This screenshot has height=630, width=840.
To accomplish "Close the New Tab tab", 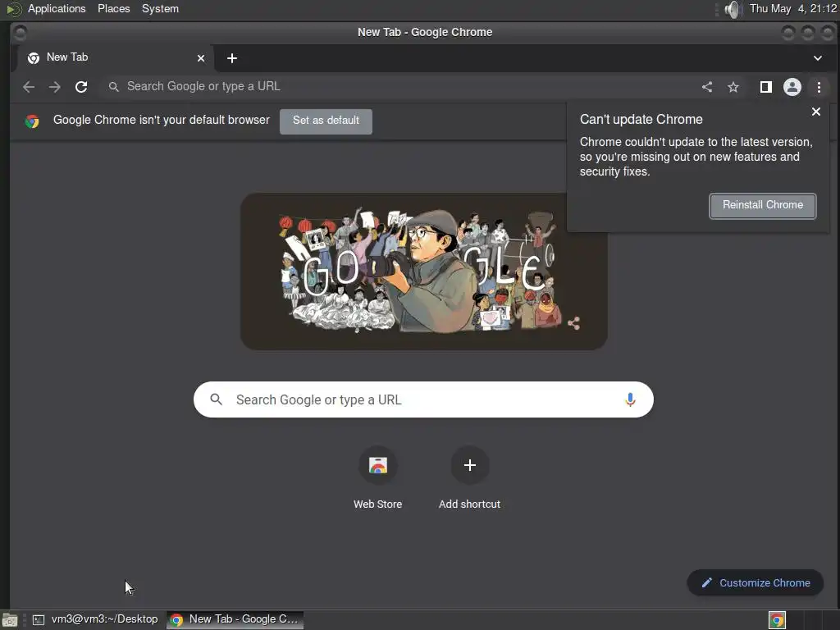I will point(201,58).
